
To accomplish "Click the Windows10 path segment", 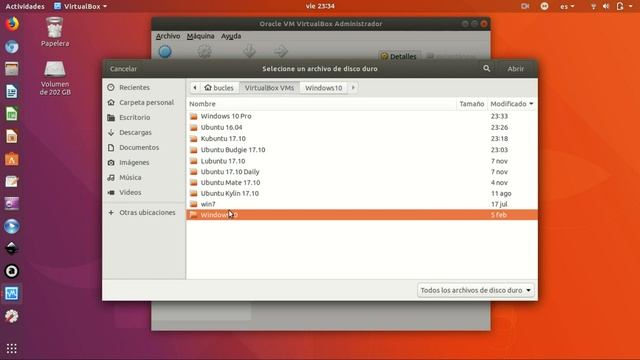I will (324, 88).
